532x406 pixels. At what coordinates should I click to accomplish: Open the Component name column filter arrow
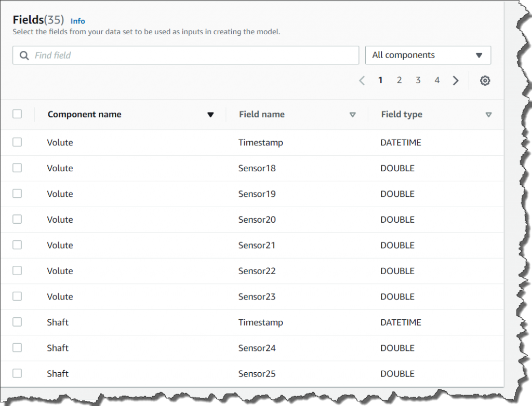(210, 114)
